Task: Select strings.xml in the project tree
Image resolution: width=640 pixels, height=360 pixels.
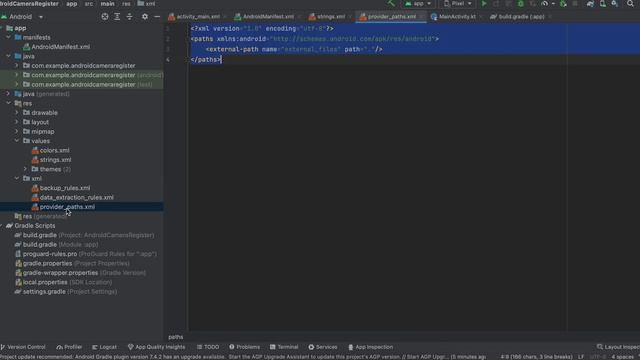Action: pos(56,160)
